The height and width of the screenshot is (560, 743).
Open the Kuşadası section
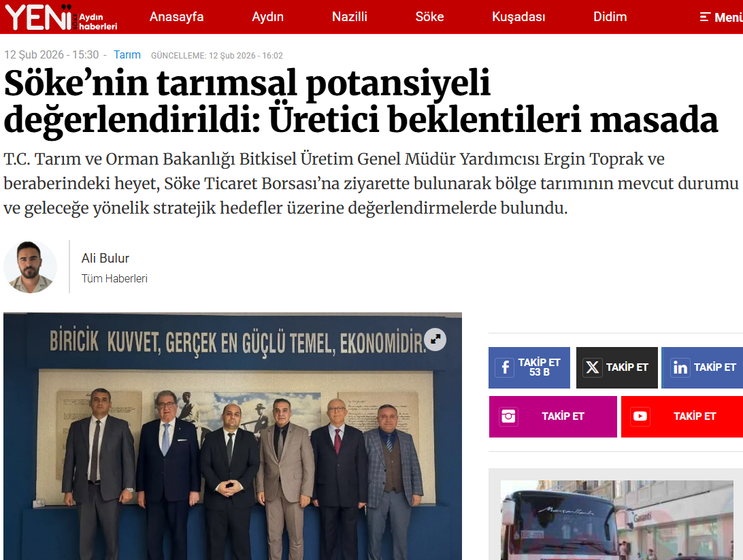[518, 17]
